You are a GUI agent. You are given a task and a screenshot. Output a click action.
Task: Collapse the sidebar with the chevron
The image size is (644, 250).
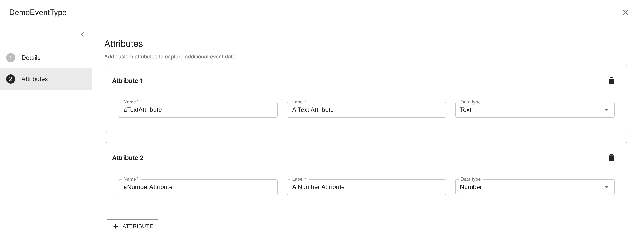(82, 35)
